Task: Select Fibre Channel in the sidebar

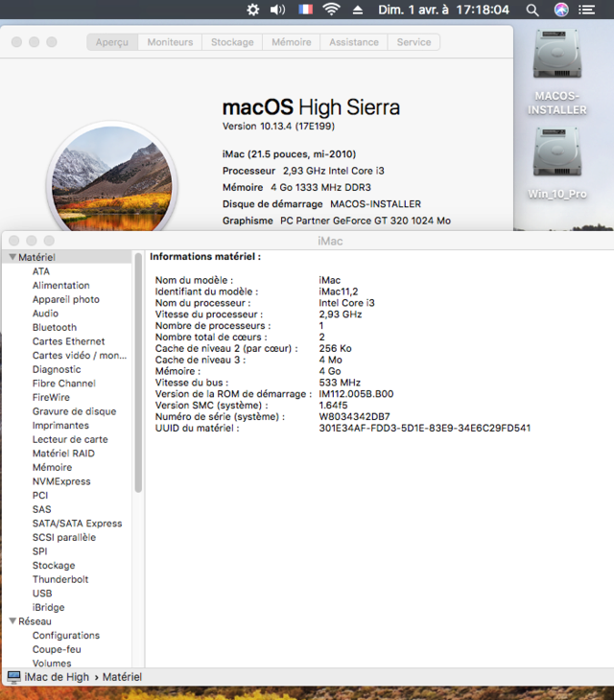Action: pyautogui.click(x=64, y=384)
